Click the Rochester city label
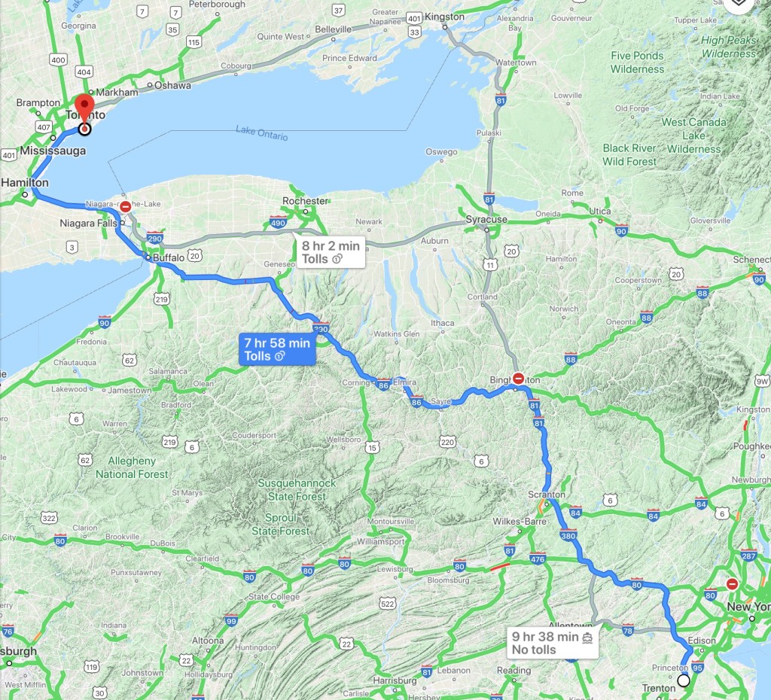The height and width of the screenshot is (700, 771). point(305,200)
